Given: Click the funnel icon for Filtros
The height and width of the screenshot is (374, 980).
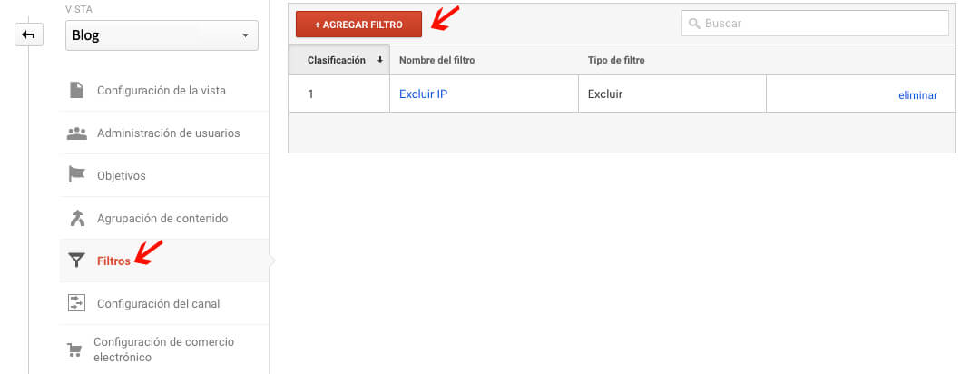Looking at the screenshot, I should (x=76, y=261).
